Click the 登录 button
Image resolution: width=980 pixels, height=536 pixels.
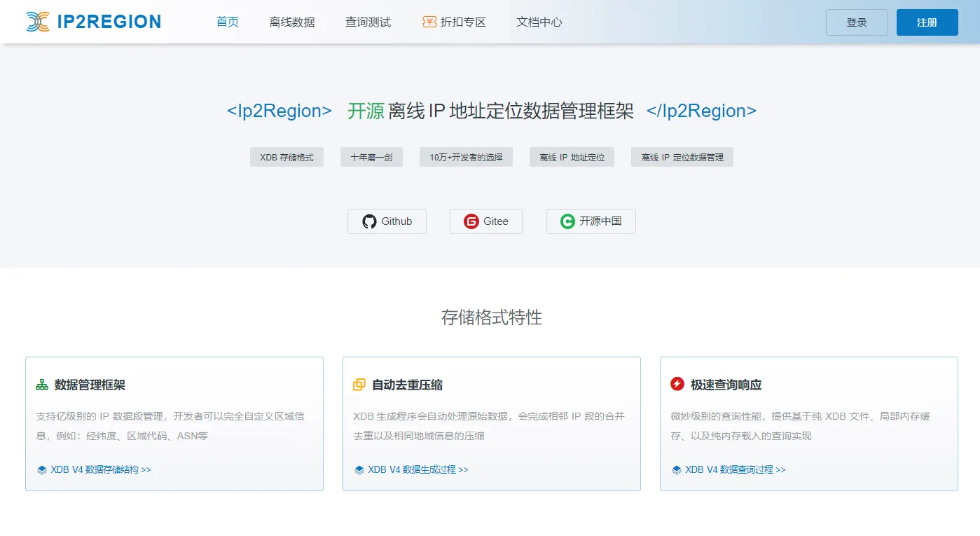(x=857, y=22)
